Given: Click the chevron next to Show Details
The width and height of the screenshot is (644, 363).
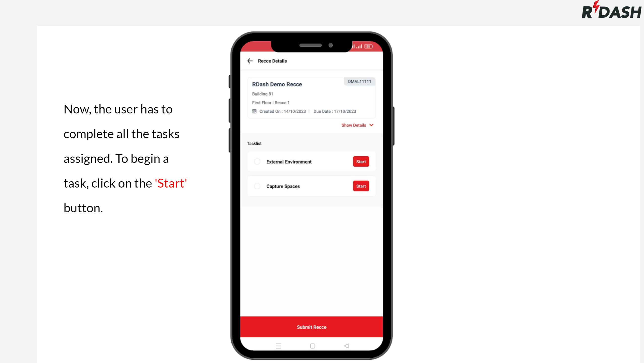Looking at the screenshot, I should tap(371, 125).
